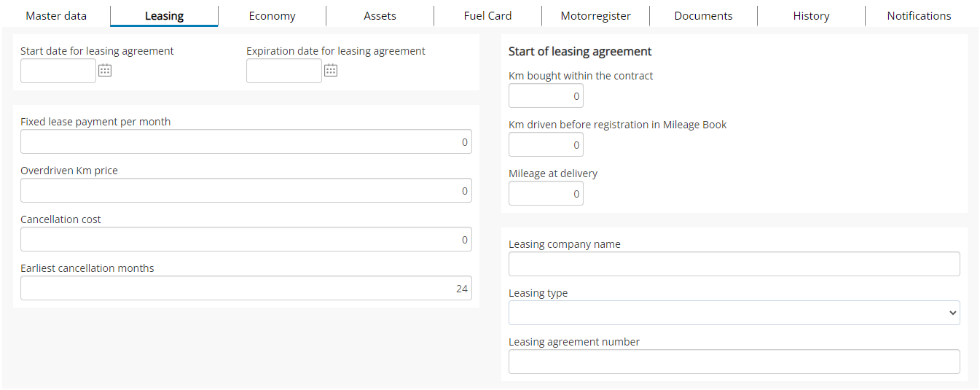The height and width of the screenshot is (390, 980).
Task: Click the Fixed lease payment per month field
Action: (246, 141)
